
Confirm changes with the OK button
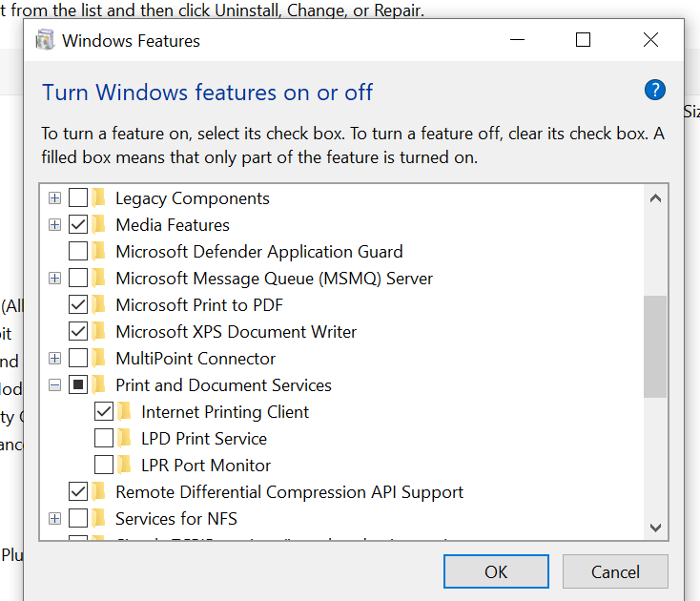click(496, 571)
